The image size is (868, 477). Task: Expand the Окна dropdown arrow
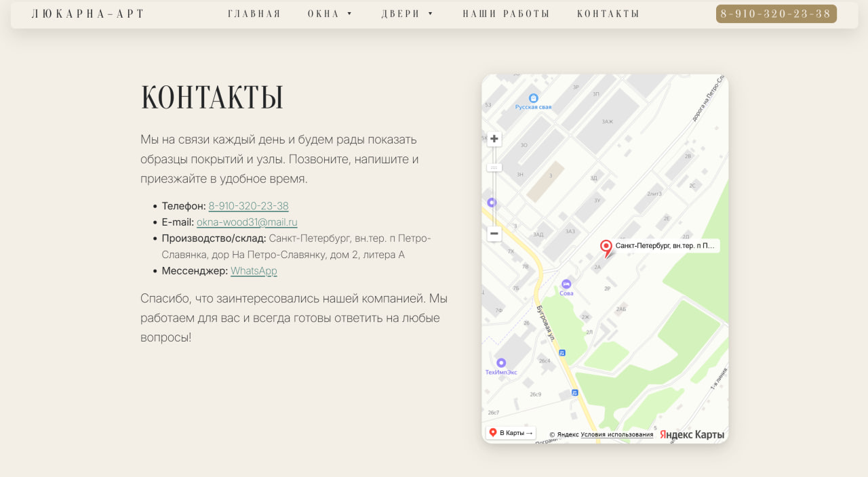click(350, 14)
